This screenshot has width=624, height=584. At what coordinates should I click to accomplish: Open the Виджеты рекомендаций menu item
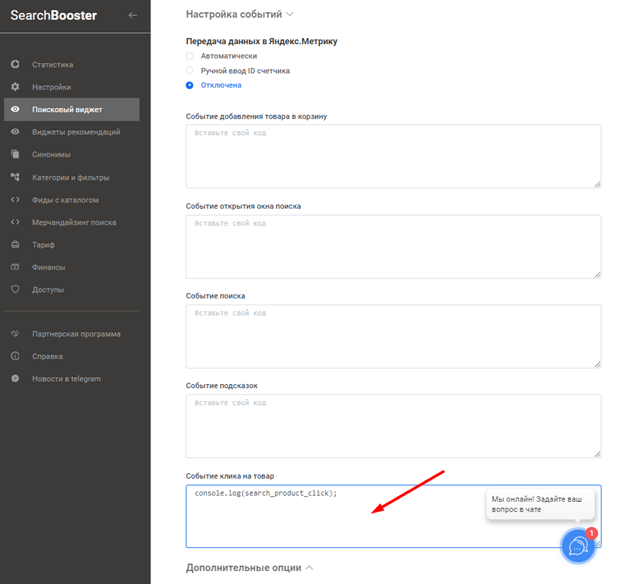point(75,132)
